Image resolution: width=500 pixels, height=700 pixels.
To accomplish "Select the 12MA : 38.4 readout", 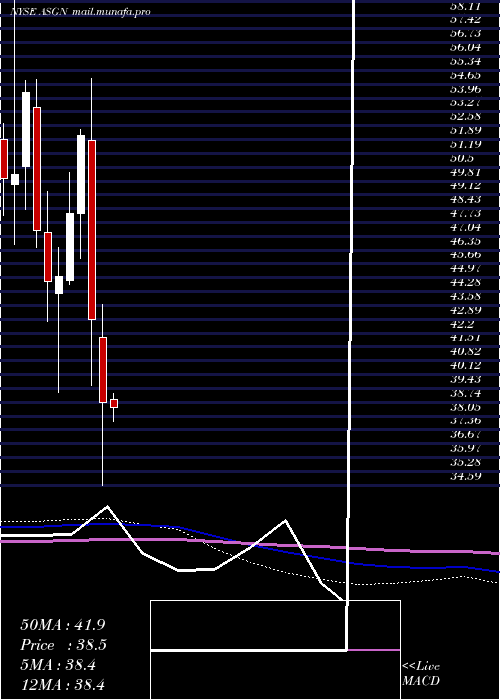I will click(x=62, y=684).
